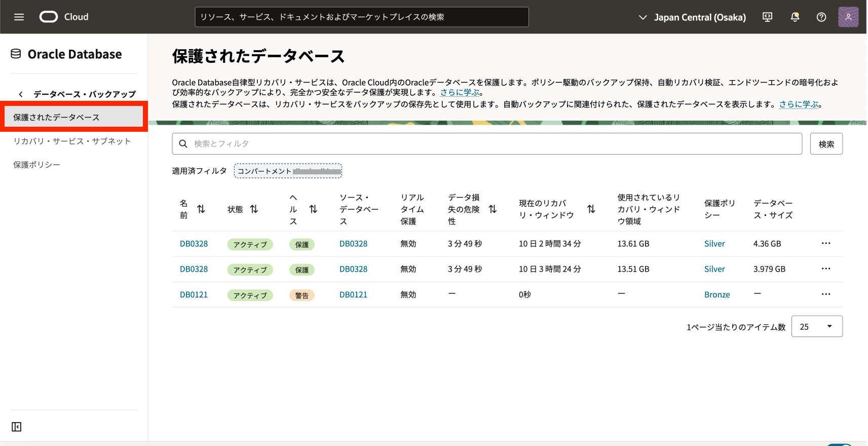Sort table by 状態 column arrows

point(254,209)
